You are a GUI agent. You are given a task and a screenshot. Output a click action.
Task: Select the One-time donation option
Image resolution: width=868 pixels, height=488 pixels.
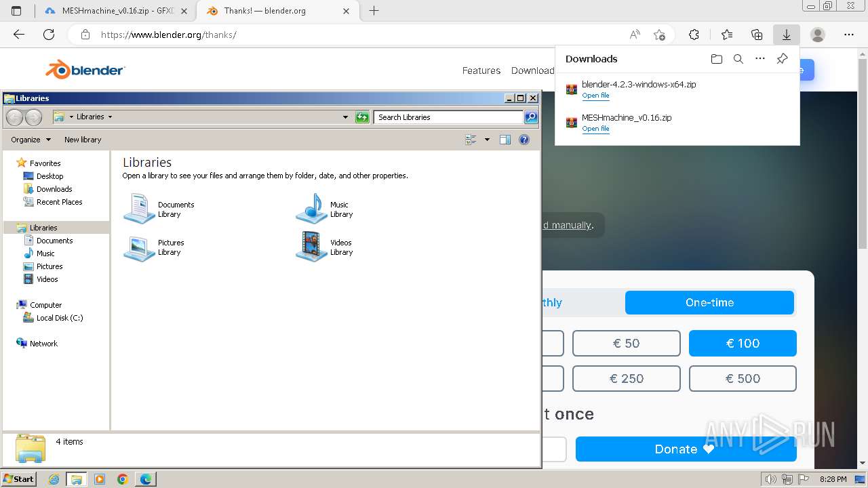709,302
